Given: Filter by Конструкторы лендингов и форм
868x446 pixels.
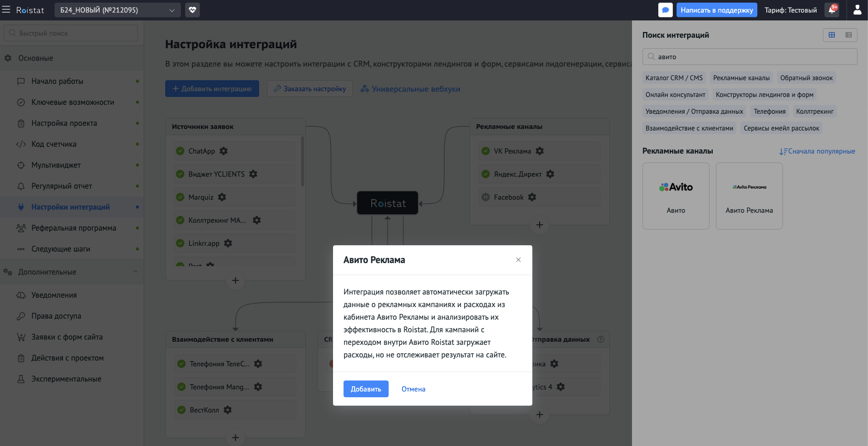Looking at the screenshot, I should tap(765, 95).
